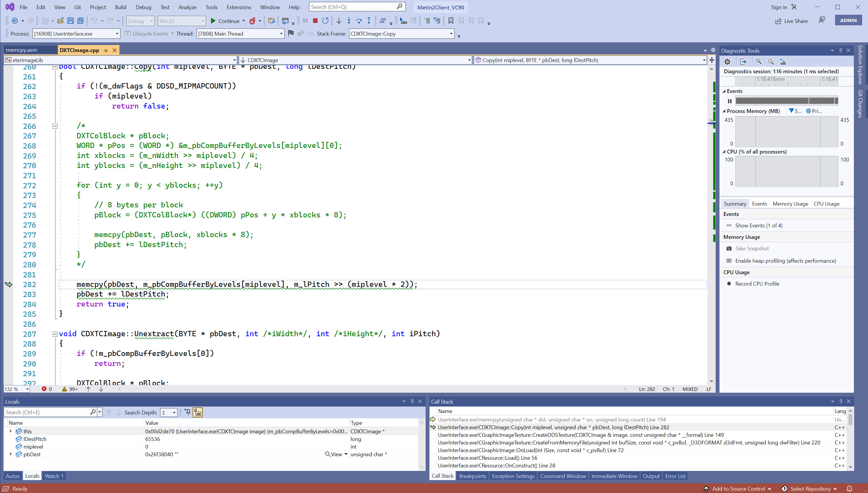The height and width of the screenshot is (493, 868).
Task: Pause the Events timeline track
Action: (x=730, y=101)
